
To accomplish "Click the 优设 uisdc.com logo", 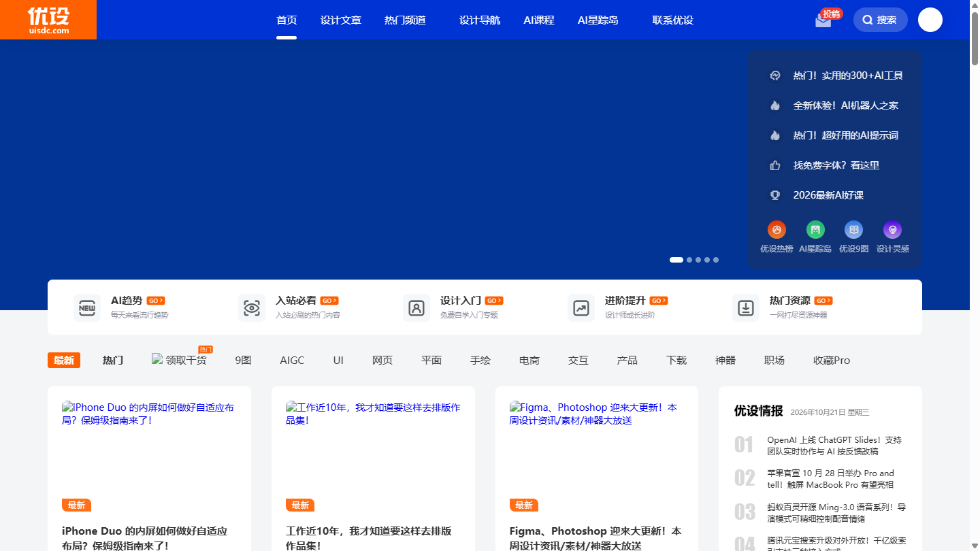I will tap(48, 20).
